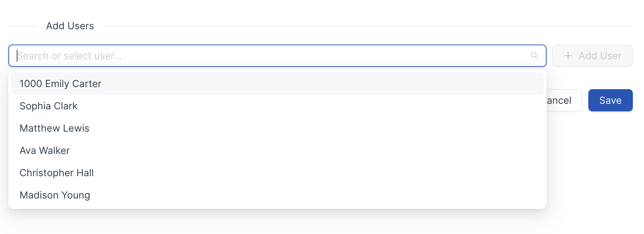Focus the Search or select user field
The image size is (644, 234).
click(x=277, y=56)
